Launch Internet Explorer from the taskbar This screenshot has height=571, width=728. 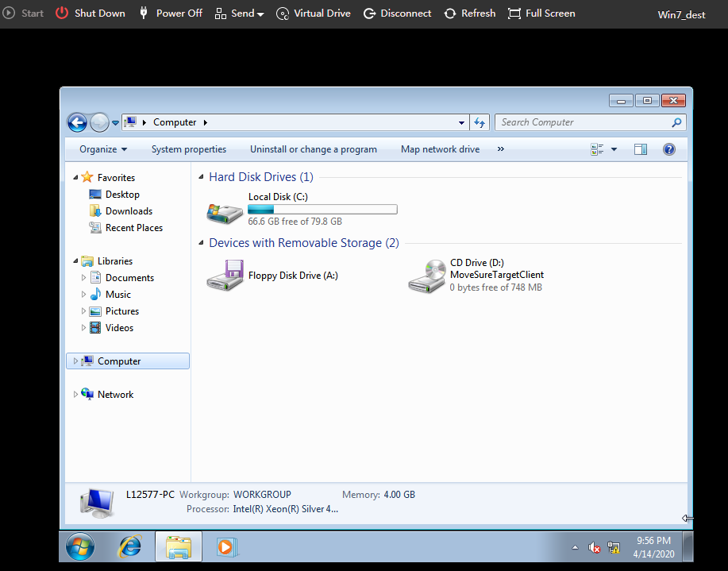(x=129, y=546)
